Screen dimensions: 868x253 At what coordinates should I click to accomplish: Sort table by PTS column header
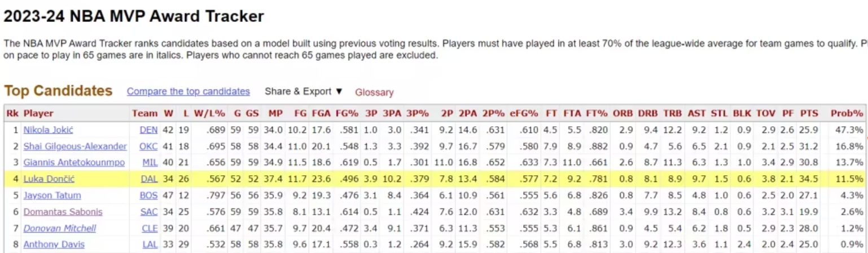click(x=809, y=113)
